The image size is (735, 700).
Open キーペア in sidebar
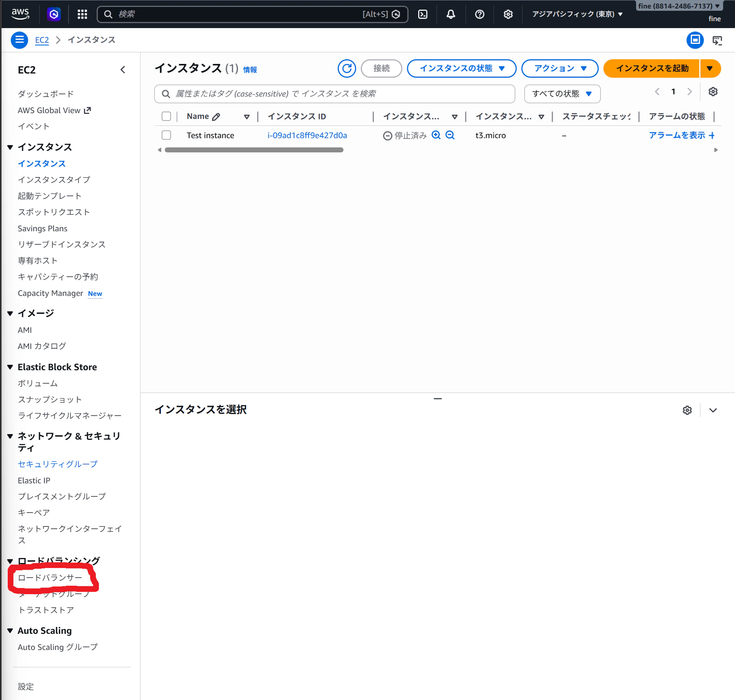[34, 513]
